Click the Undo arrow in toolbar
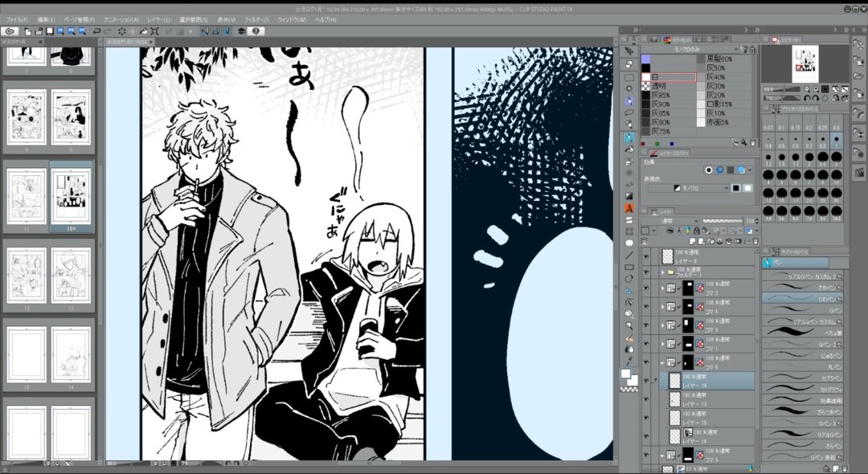Image resolution: width=868 pixels, height=474 pixels. point(97,31)
